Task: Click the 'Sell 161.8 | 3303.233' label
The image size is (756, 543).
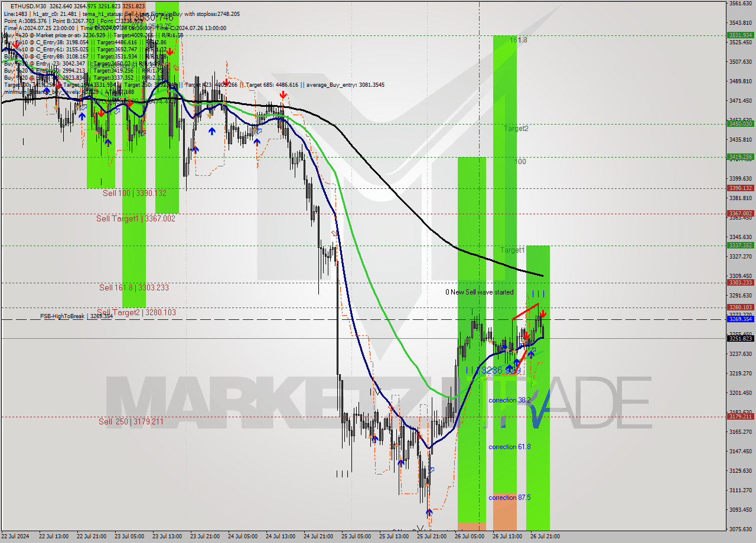Action: pyautogui.click(x=134, y=287)
